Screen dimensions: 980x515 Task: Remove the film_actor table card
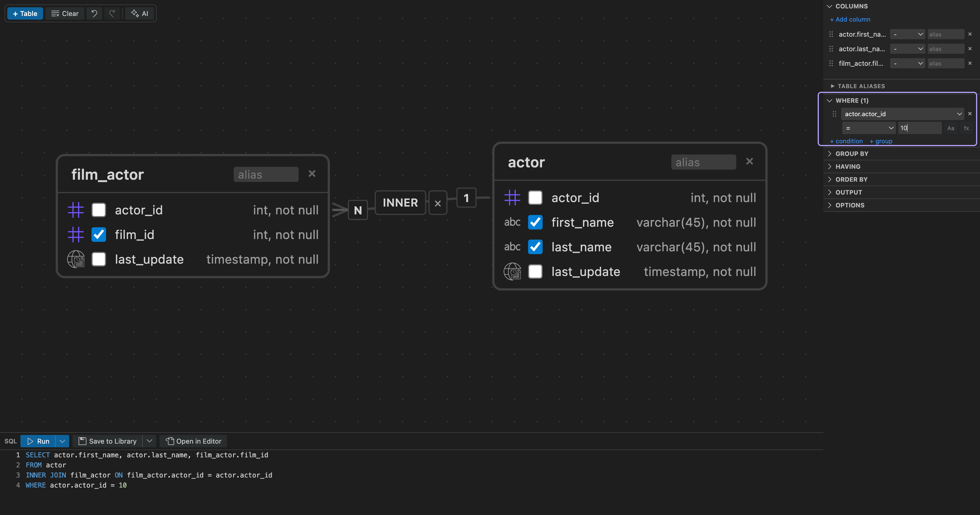pos(312,174)
